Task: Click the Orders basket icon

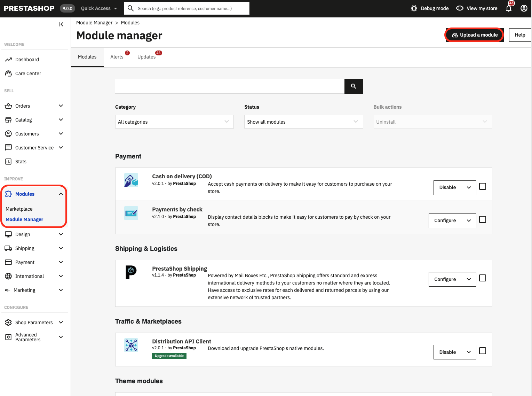Action: point(8,106)
